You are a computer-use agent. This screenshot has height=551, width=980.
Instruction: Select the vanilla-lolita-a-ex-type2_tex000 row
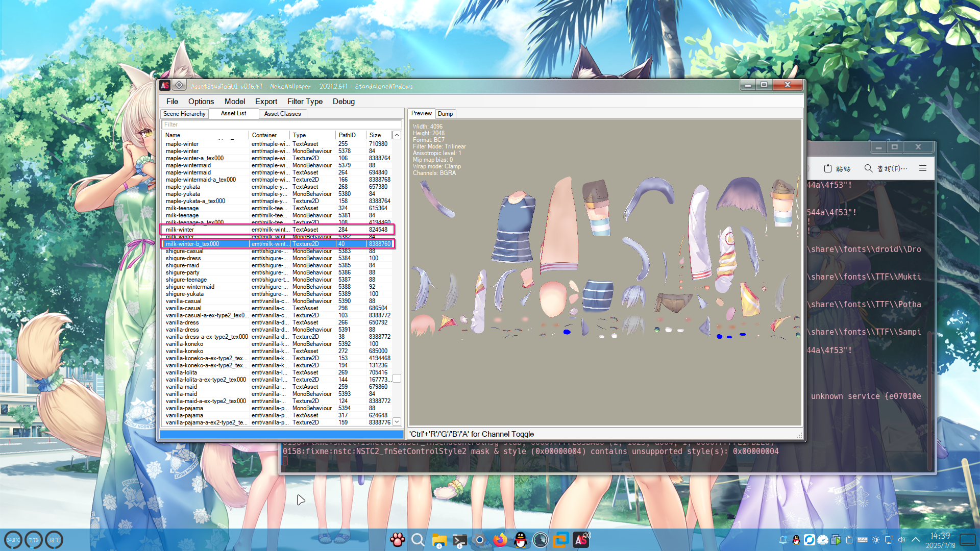click(x=277, y=380)
